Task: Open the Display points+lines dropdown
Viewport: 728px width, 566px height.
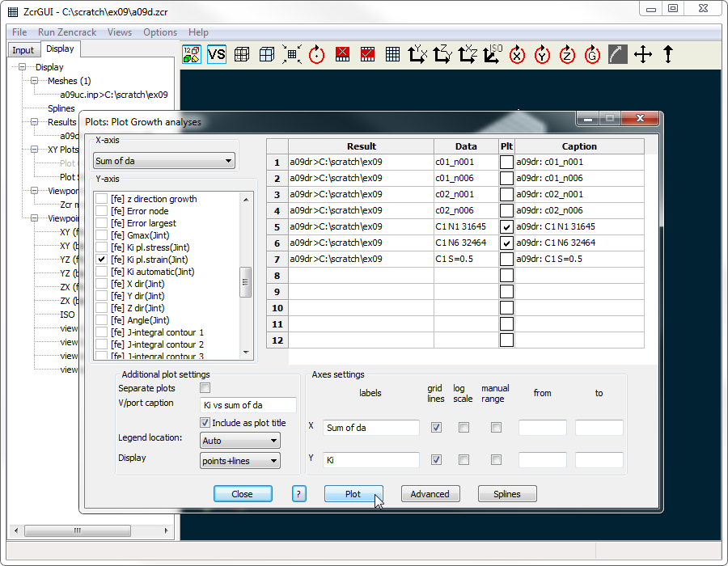Action: (239, 461)
